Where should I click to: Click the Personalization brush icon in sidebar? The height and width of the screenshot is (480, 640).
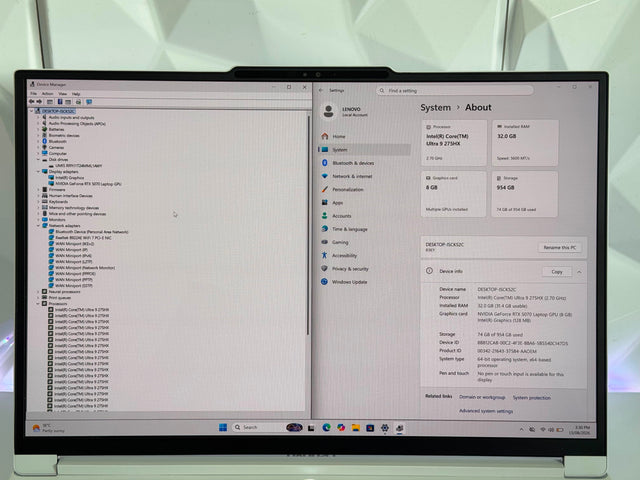coord(324,189)
